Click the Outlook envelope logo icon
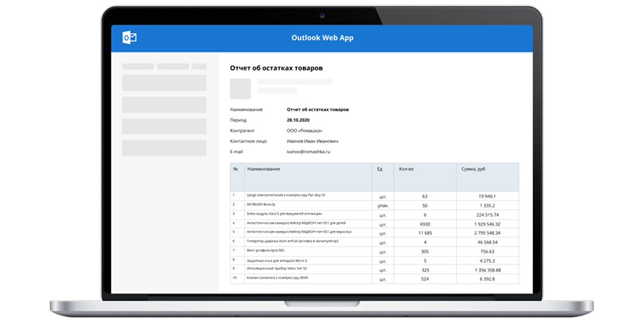This screenshot has height=319, width=644. [x=129, y=38]
